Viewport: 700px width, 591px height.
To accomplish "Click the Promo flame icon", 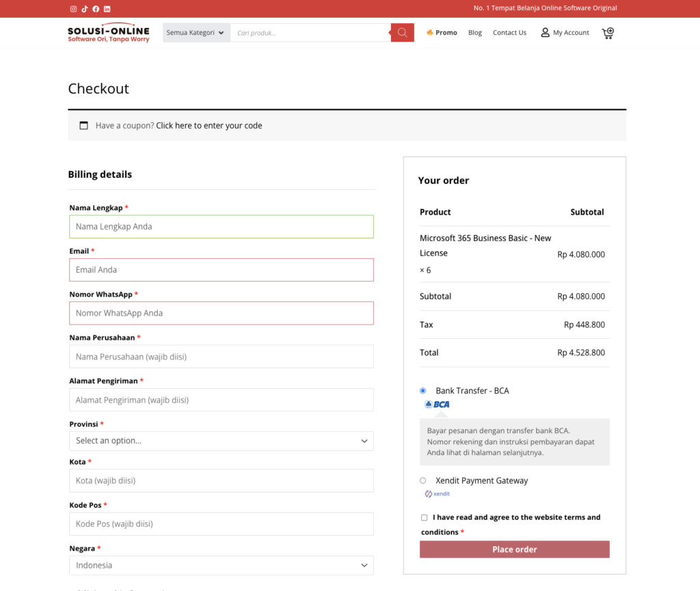I will click(429, 32).
